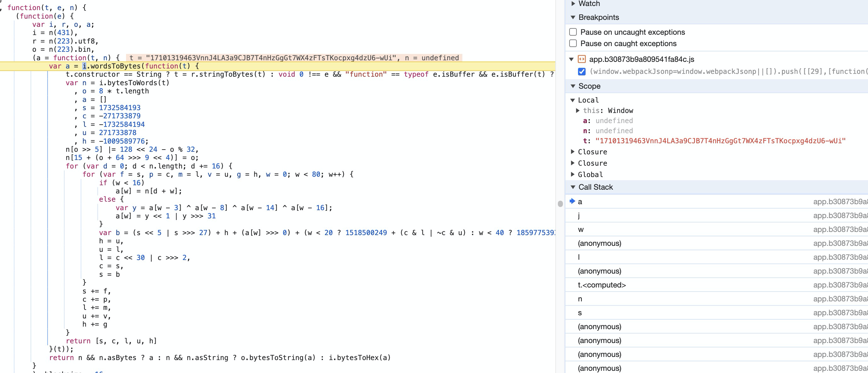The width and height of the screenshot is (868, 373).
Task: Collapse the Call Stack section
Action: (x=573, y=187)
